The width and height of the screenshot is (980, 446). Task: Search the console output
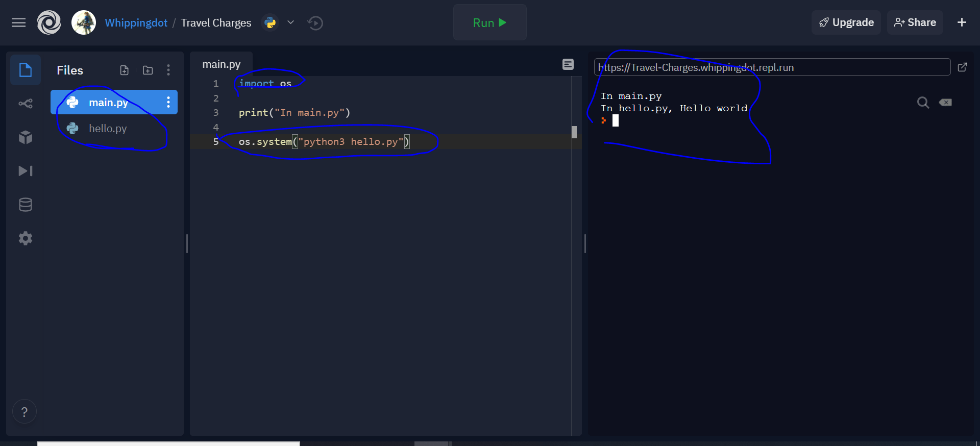coord(923,103)
